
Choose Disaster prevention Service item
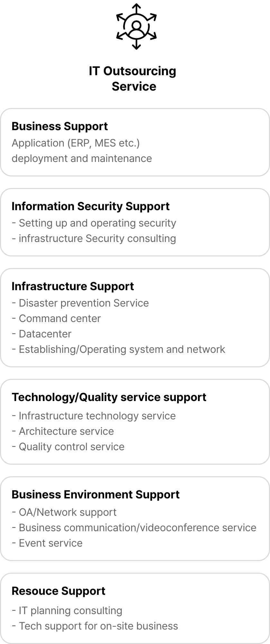tap(80, 303)
